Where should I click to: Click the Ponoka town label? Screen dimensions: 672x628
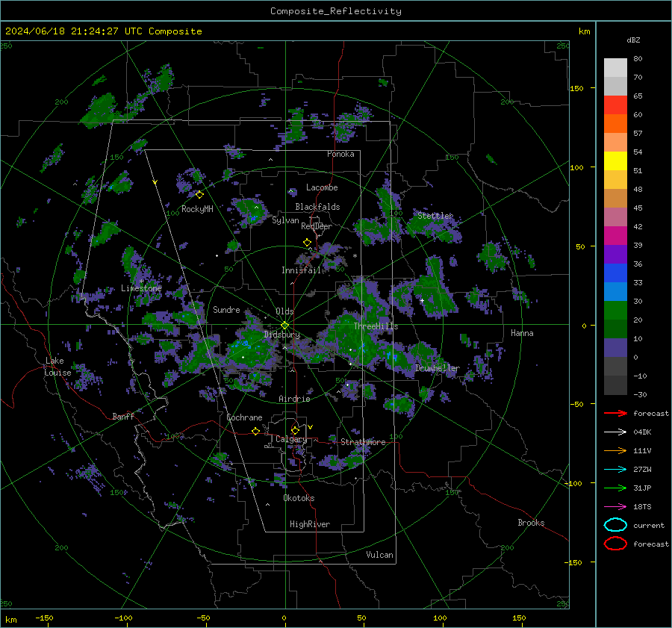[x=340, y=154]
